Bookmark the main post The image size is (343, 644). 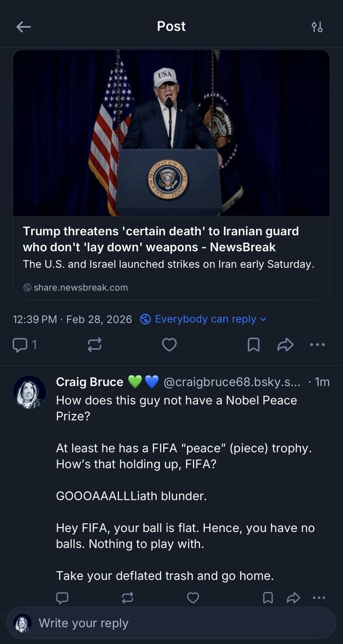point(253,345)
